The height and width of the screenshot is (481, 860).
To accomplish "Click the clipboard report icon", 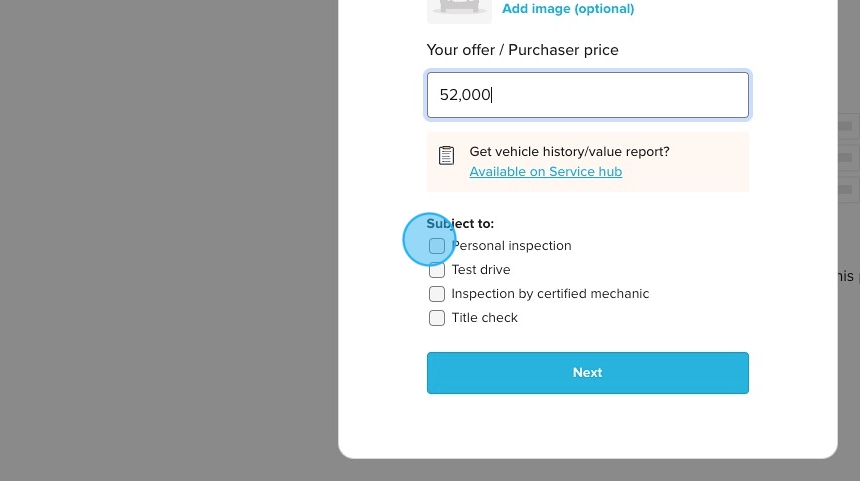I will tap(446, 156).
